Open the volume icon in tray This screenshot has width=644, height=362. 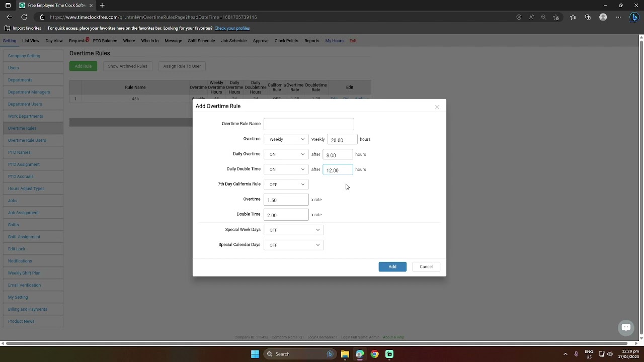pos(610,354)
